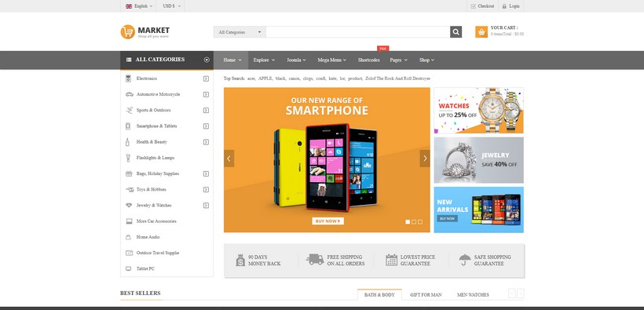Click the Health & Beauty bottle icon

(x=127, y=142)
